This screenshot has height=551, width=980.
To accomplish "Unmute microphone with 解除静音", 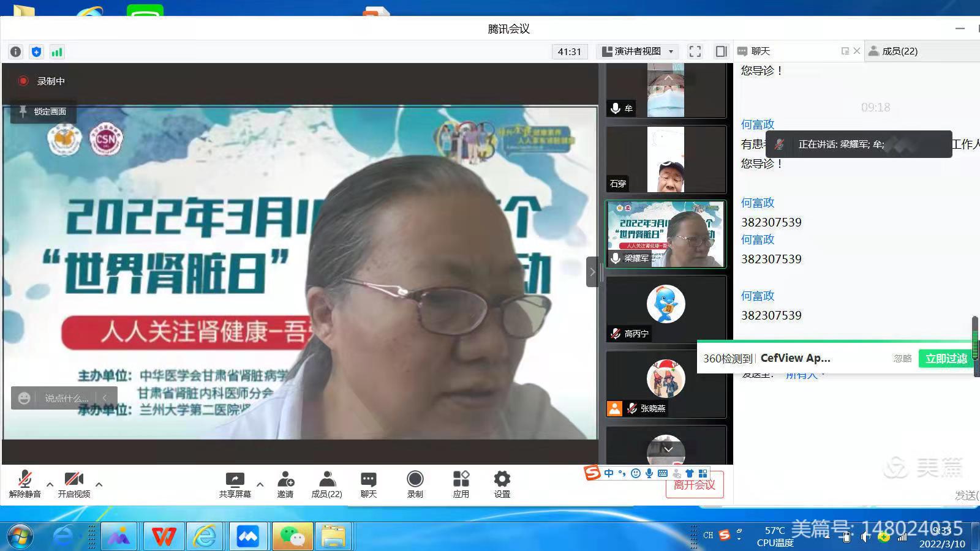I will pos(24,484).
